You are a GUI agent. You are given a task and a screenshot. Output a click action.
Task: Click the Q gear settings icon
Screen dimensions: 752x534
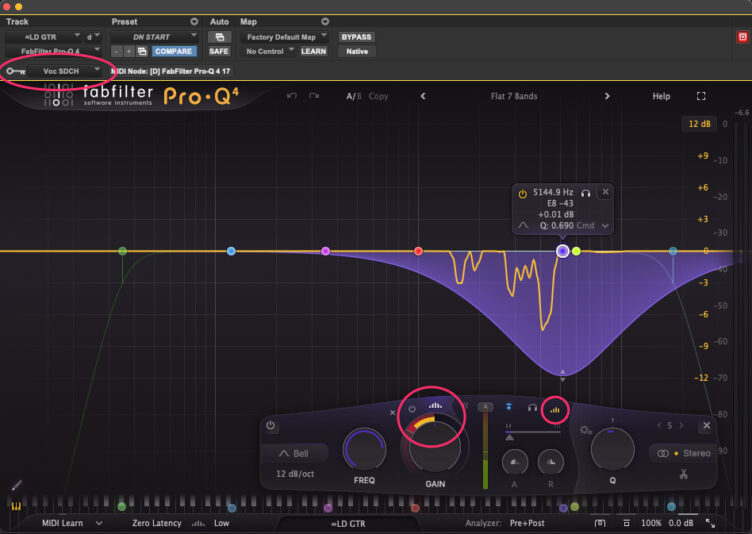[586, 430]
